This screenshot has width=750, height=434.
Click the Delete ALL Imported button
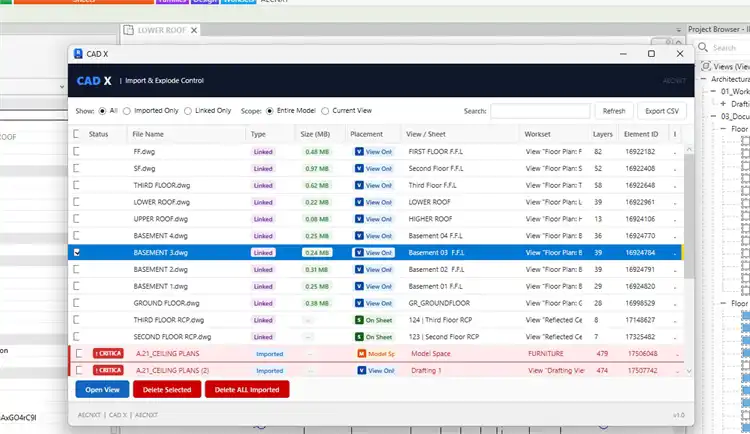click(247, 389)
